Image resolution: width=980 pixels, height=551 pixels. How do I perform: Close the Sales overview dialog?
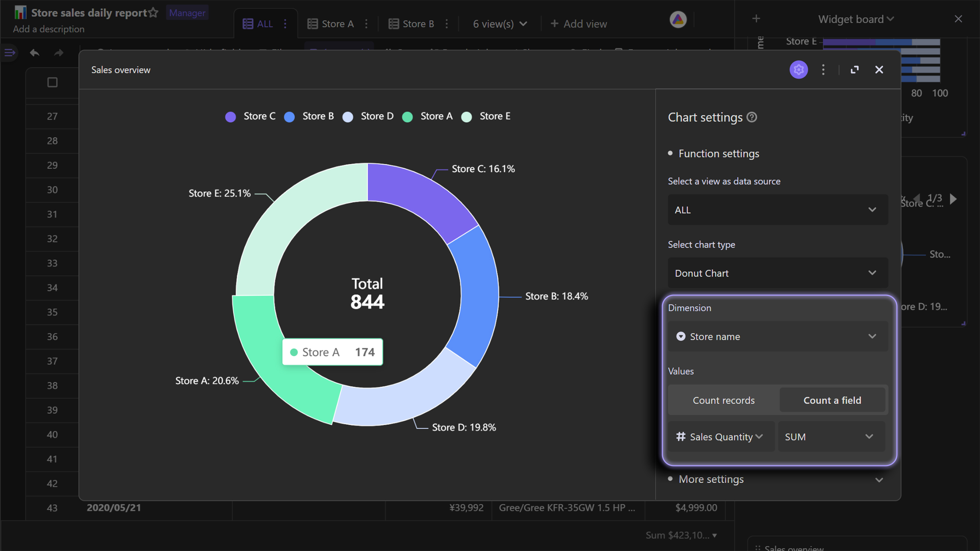(x=879, y=69)
